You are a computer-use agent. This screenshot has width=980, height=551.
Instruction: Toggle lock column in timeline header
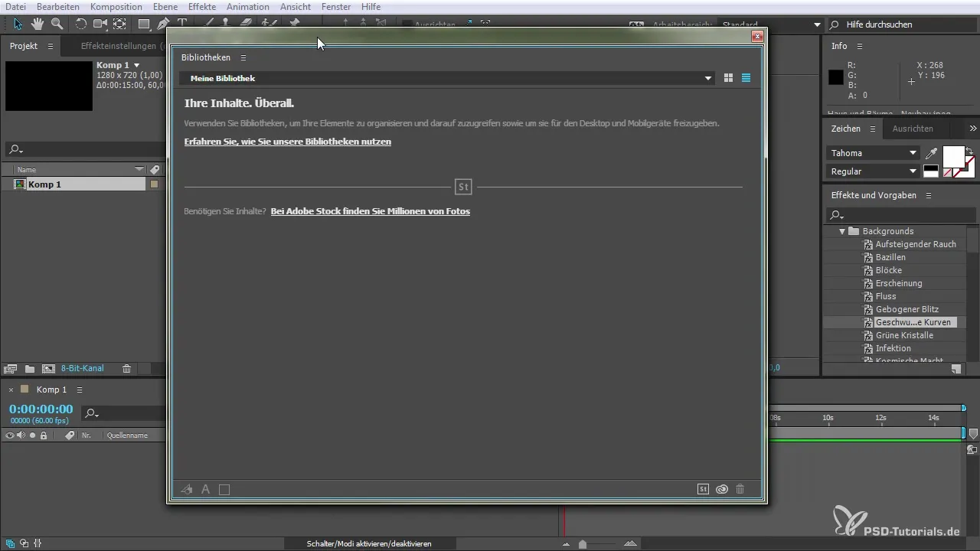[44, 435]
